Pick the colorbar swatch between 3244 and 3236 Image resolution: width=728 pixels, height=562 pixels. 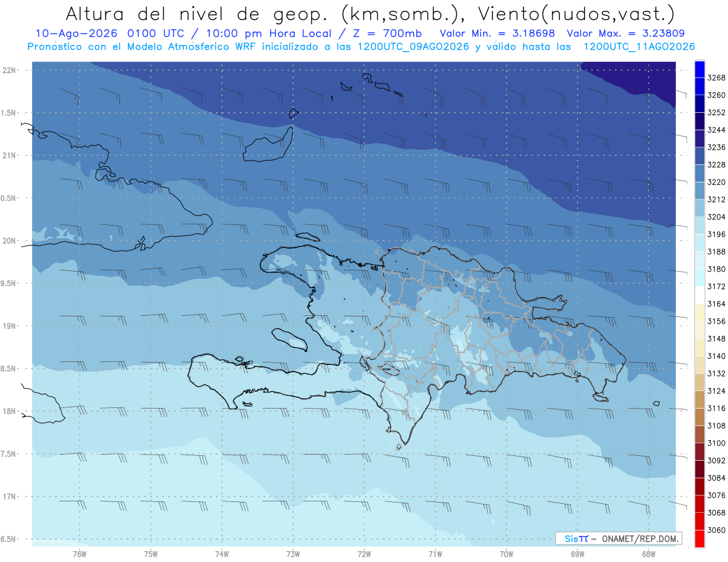tap(699, 139)
